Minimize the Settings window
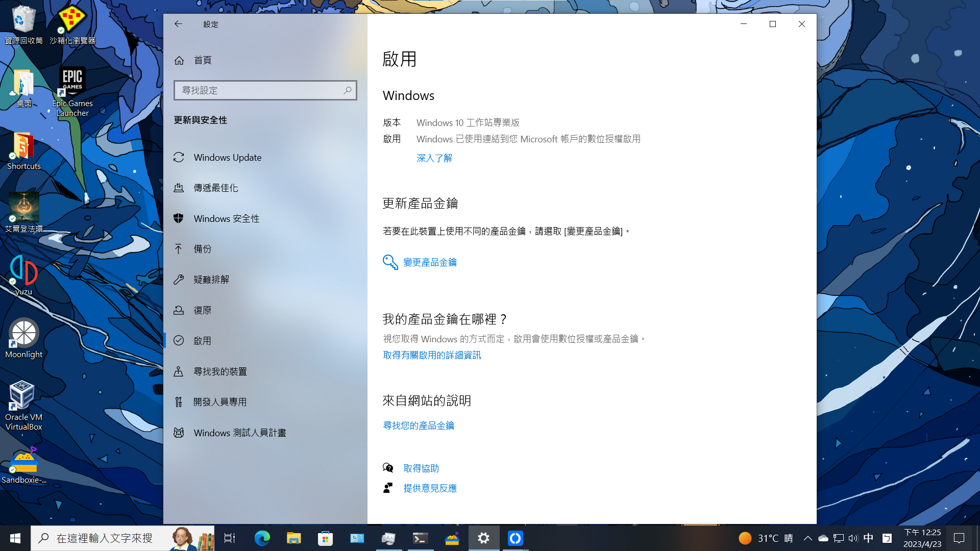The height and width of the screenshot is (551, 980). tap(744, 24)
